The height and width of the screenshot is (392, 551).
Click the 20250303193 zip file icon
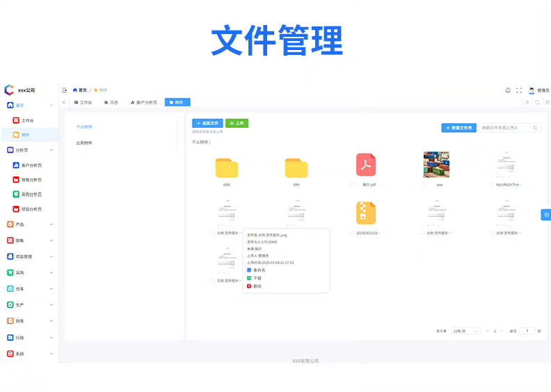366,213
